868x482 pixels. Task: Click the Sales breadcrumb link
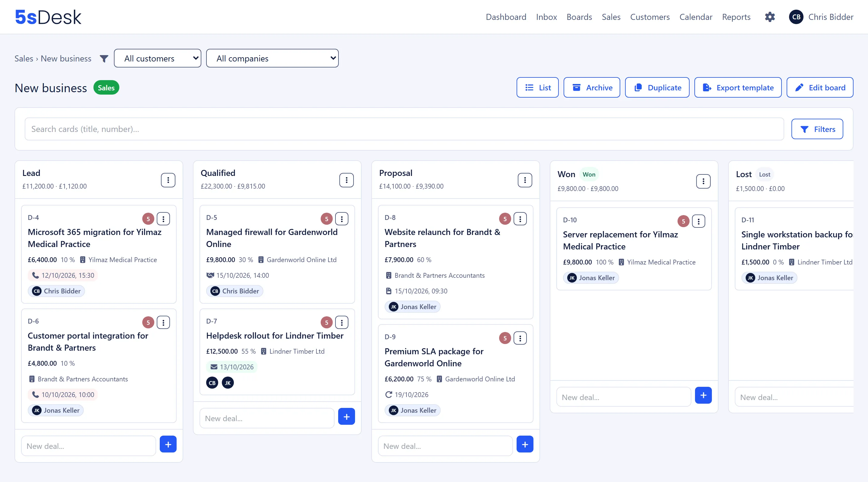click(24, 59)
